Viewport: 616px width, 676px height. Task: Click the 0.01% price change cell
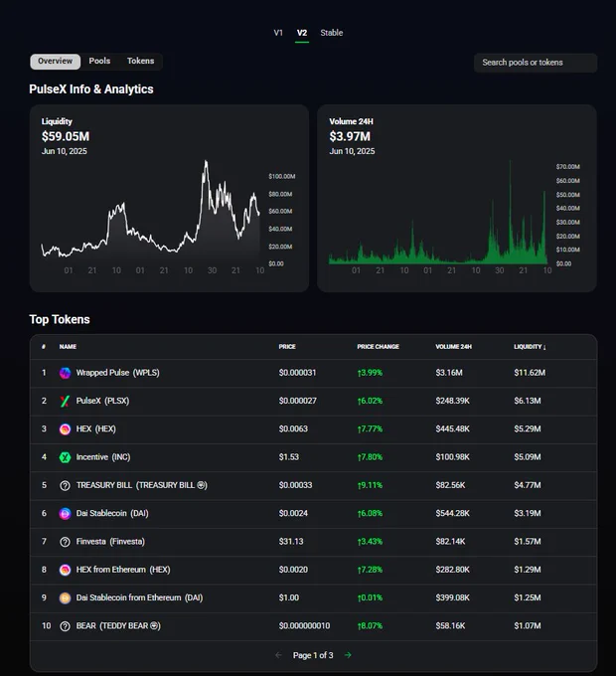coord(370,598)
